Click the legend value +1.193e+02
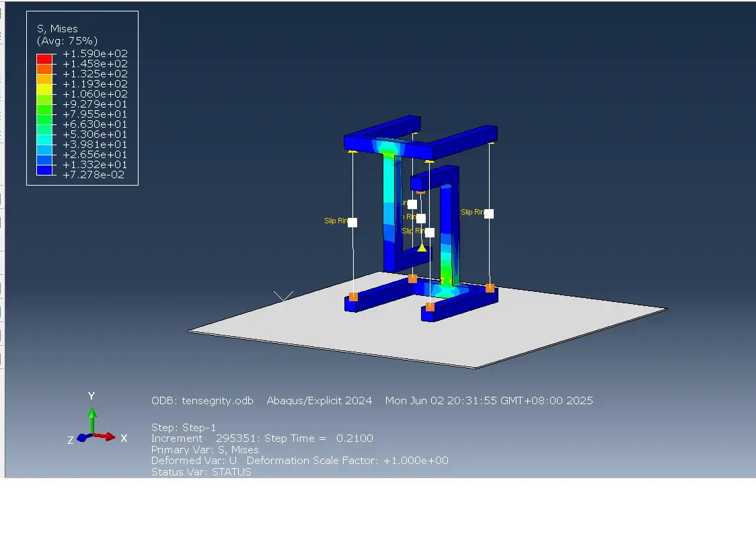756x538 pixels. (95, 84)
